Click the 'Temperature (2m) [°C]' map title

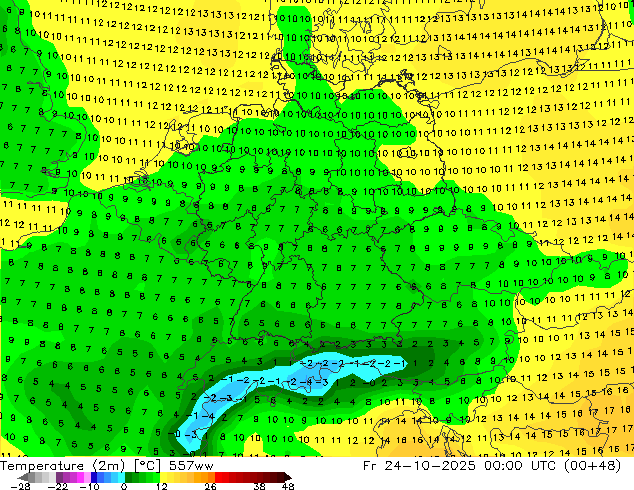[x=80, y=466]
